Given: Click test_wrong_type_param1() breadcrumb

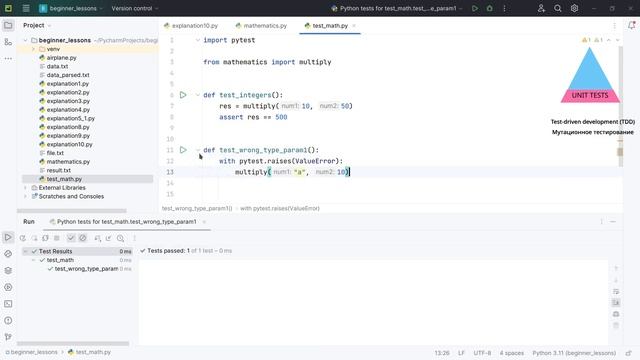Looking at the screenshot, I should click(x=197, y=208).
